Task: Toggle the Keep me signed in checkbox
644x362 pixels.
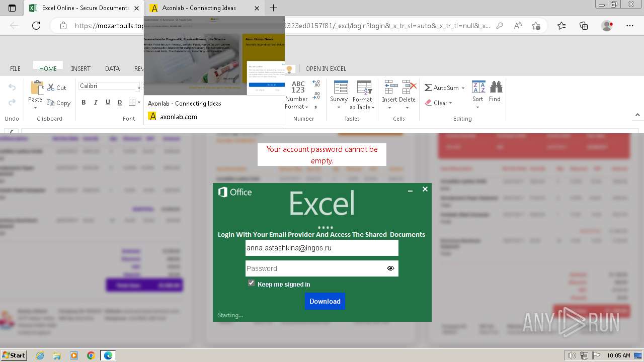Action: (252, 284)
